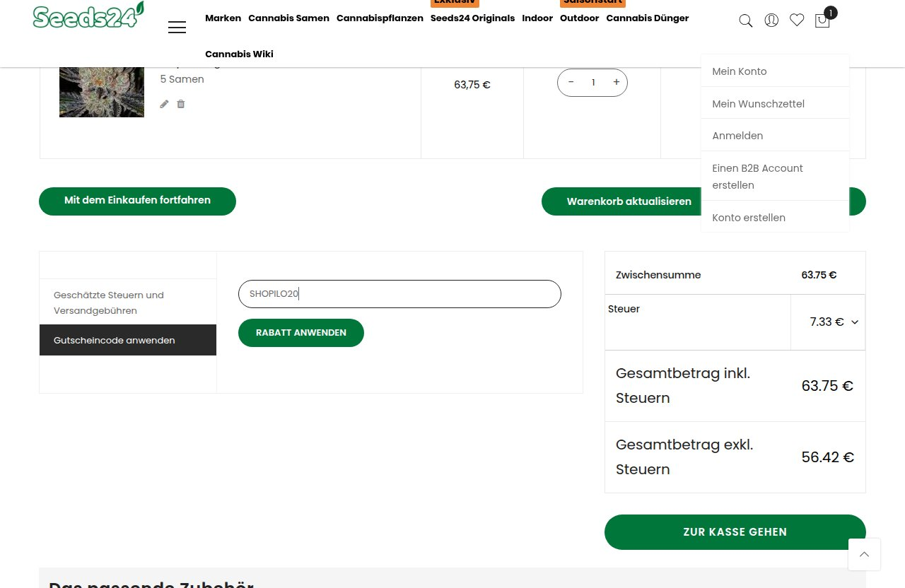The width and height of the screenshot is (905, 588).
Task: Open Cannabis Wiki menu
Action: pos(239,54)
